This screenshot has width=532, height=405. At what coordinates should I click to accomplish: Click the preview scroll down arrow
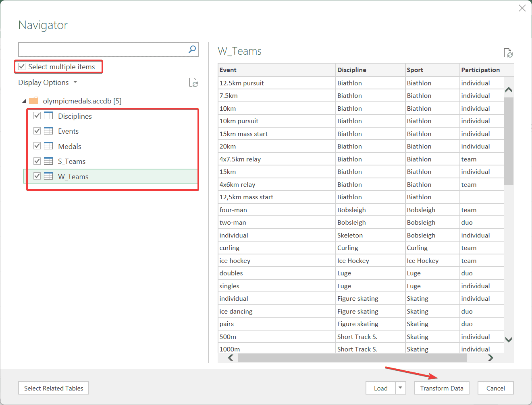(509, 339)
